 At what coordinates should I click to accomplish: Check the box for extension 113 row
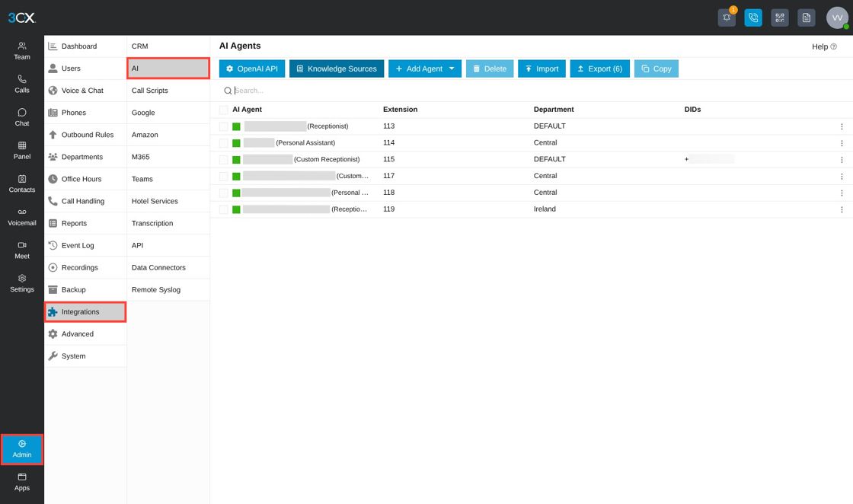click(x=224, y=126)
